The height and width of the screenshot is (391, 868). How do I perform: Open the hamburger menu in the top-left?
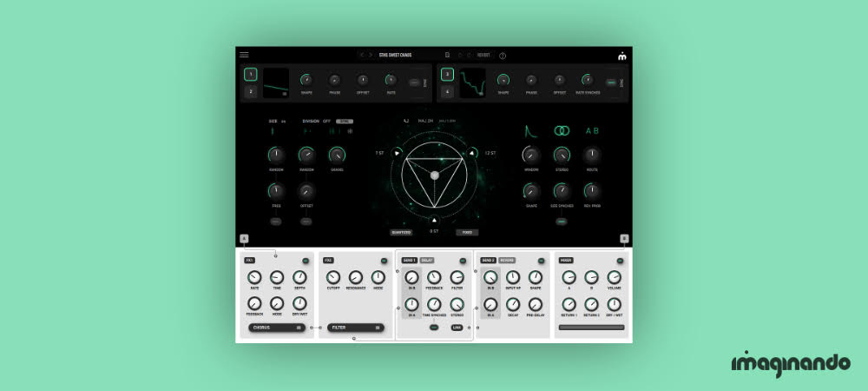[244, 55]
